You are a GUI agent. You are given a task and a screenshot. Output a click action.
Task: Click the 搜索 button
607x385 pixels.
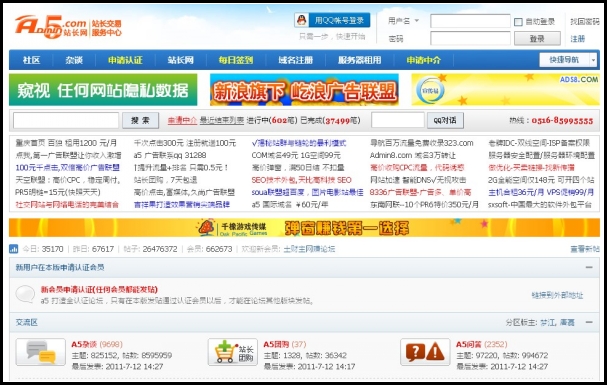140,120
